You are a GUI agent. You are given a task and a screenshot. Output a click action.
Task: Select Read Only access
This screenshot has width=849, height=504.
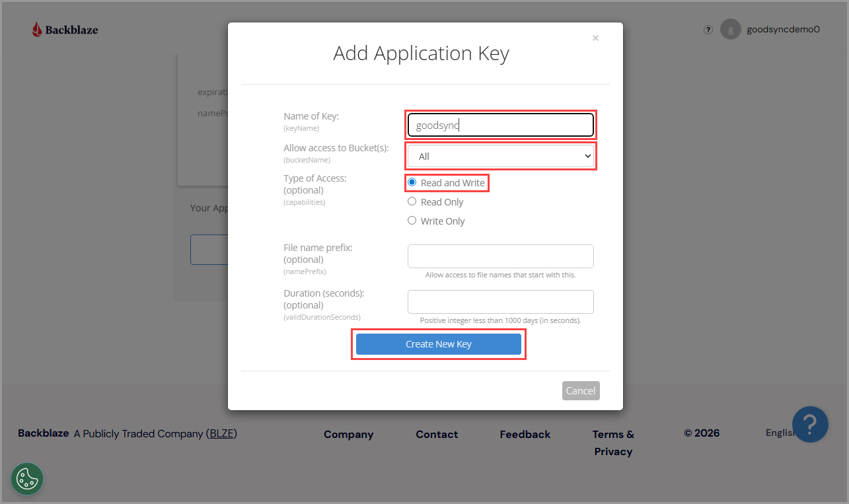point(412,201)
